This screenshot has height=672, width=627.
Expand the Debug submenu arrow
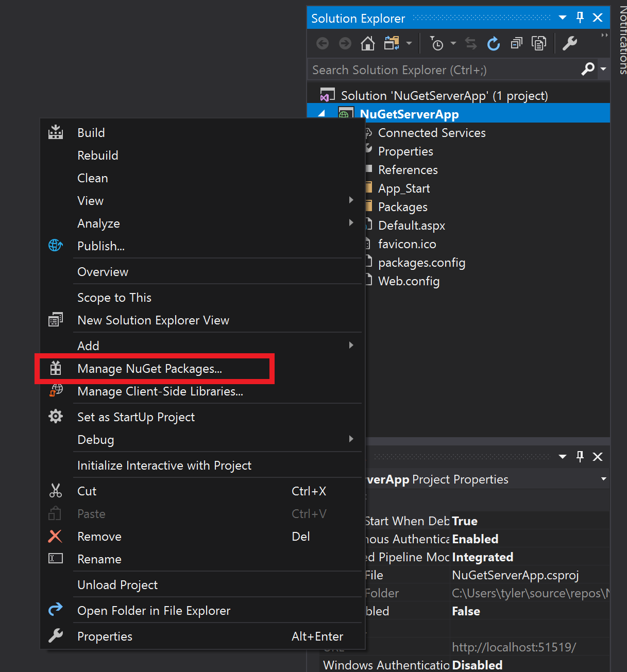(351, 439)
